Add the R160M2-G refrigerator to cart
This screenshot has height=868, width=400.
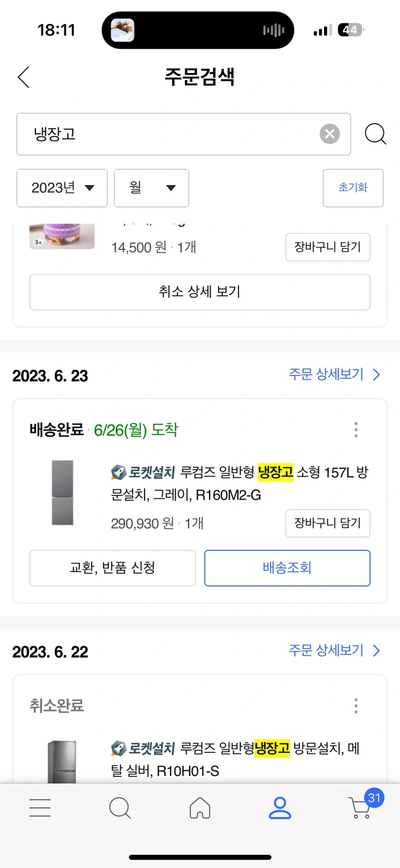click(328, 523)
